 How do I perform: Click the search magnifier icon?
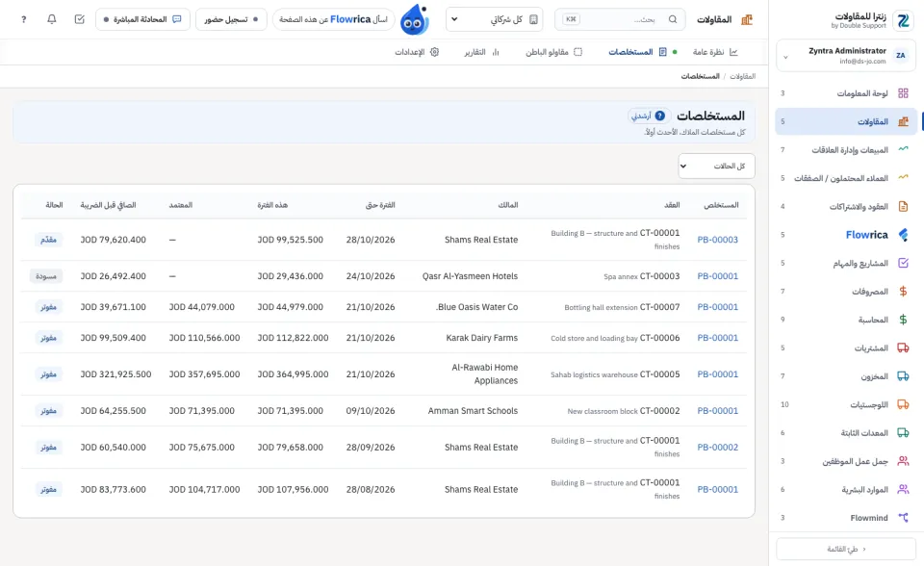(673, 19)
